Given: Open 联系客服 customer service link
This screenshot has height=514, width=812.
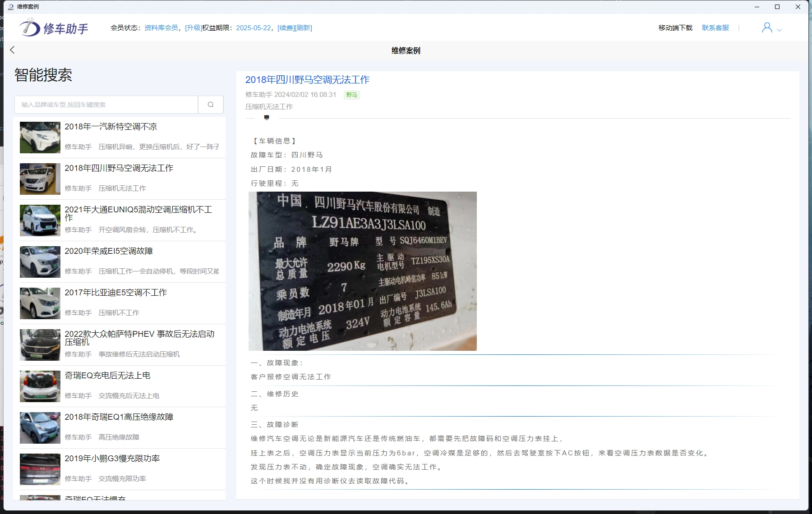Looking at the screenshot, I should point(715,28).
